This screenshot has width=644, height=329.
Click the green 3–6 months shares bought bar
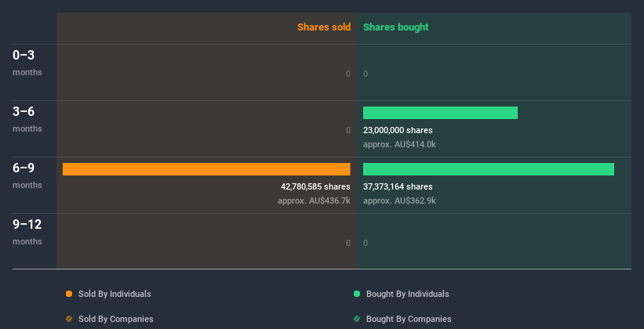coord(440,113)
